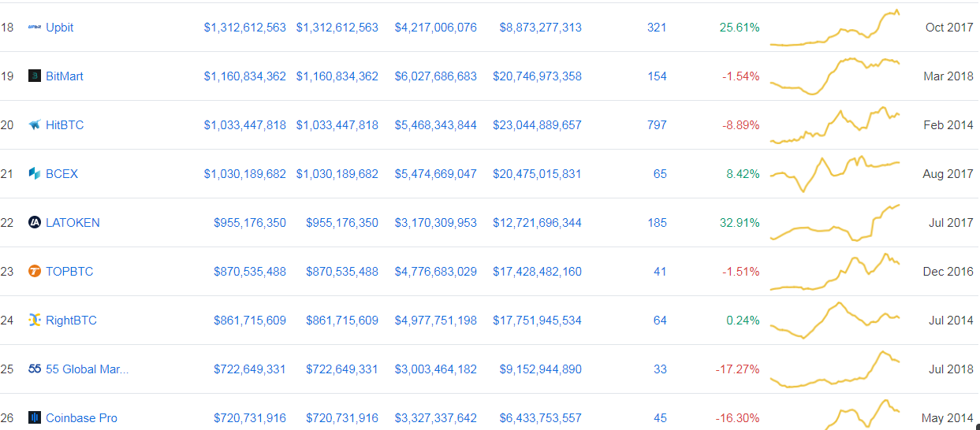
Task: Click the HitBTC exchange logo icon
Action: click(35, 125)
